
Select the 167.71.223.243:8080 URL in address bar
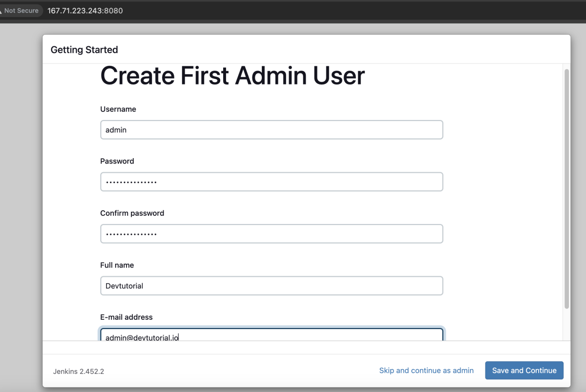pyautogui.click(x=85, y=10)
